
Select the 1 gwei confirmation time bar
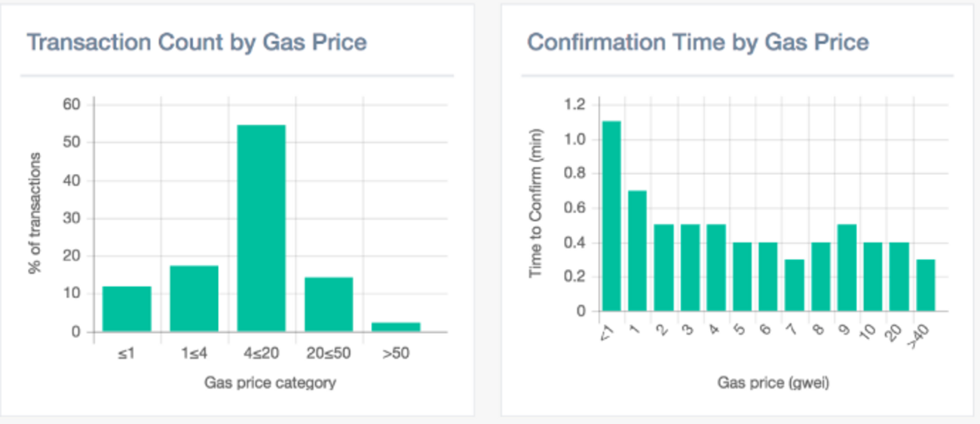click(x=637, y=251)
